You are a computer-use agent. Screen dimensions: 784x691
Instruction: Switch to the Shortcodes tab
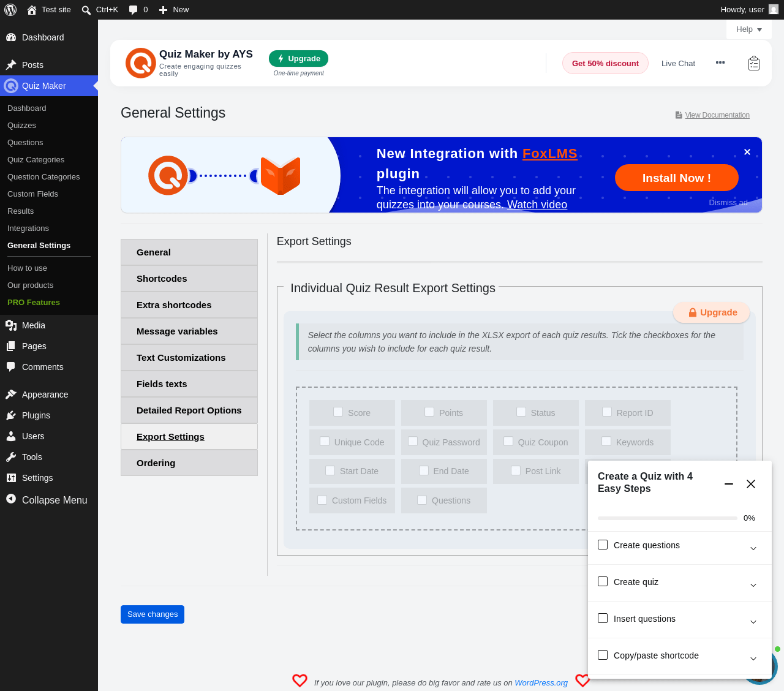click(189, 279)
